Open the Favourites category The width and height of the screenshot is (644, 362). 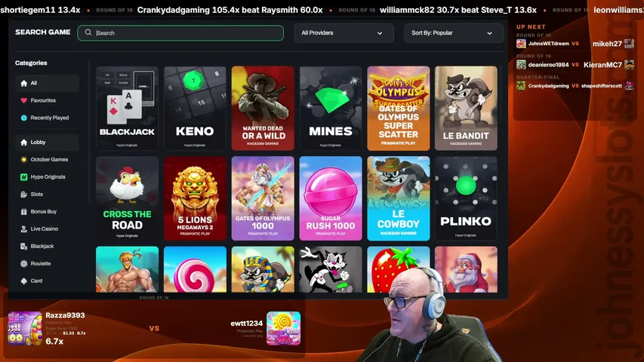(x=43, y=100)
